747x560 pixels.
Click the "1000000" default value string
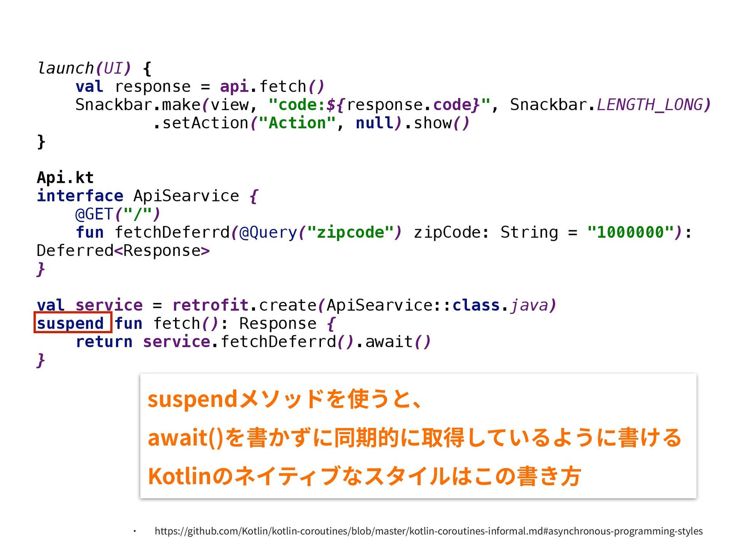pos(630,232)
